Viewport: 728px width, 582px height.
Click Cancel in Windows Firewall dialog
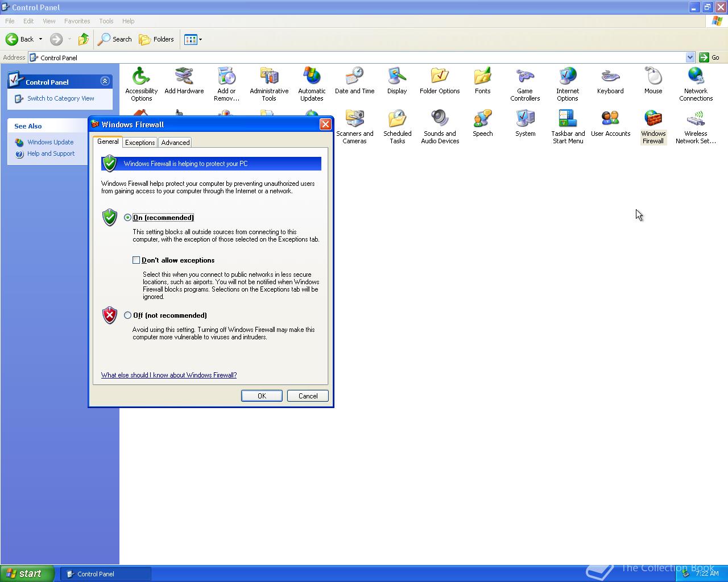[308, 396]
